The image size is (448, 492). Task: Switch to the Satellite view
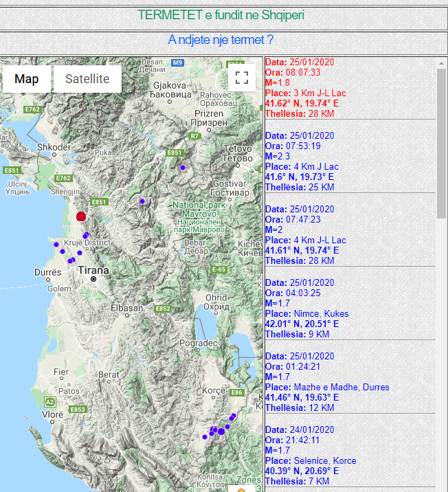(x=87, y=79)
